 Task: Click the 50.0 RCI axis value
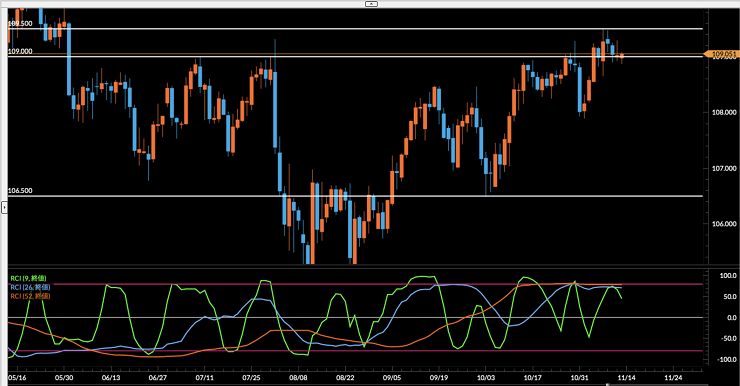coord(730,296)
